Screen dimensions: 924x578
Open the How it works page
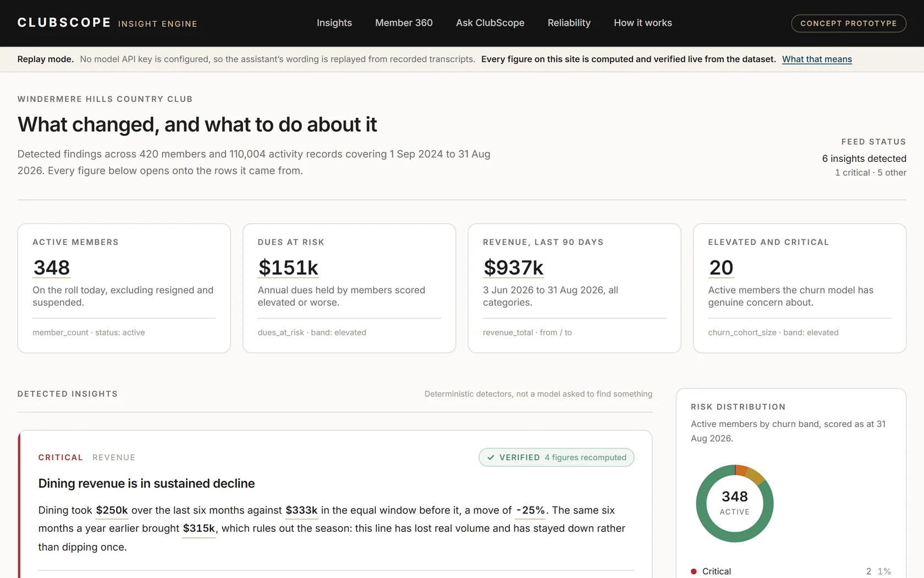click(x=642, y=23)
